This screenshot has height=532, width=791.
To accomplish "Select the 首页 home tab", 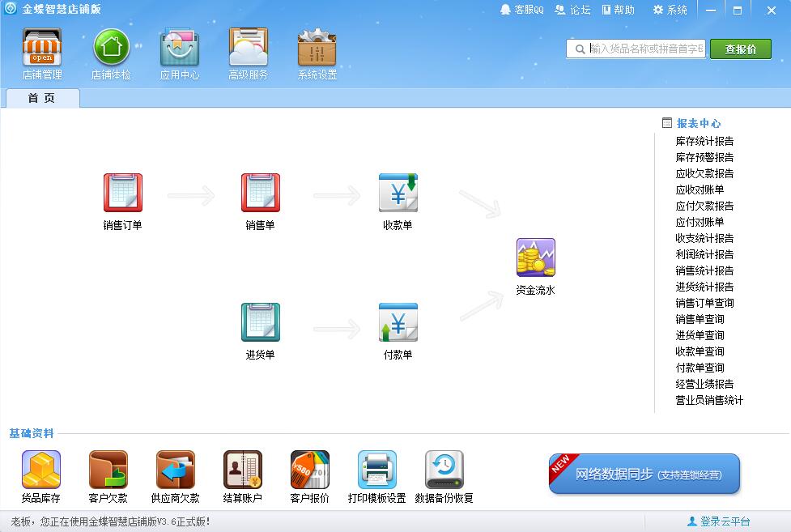I will [42, 98].
